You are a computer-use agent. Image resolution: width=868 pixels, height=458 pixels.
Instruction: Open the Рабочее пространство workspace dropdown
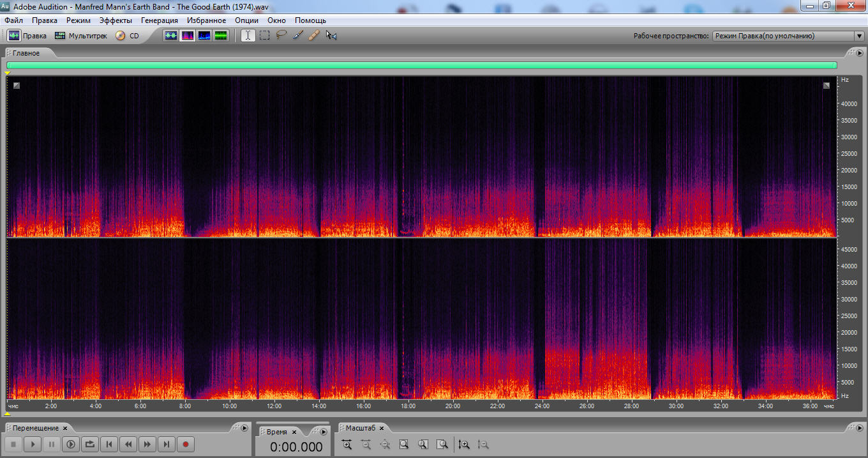788,36
